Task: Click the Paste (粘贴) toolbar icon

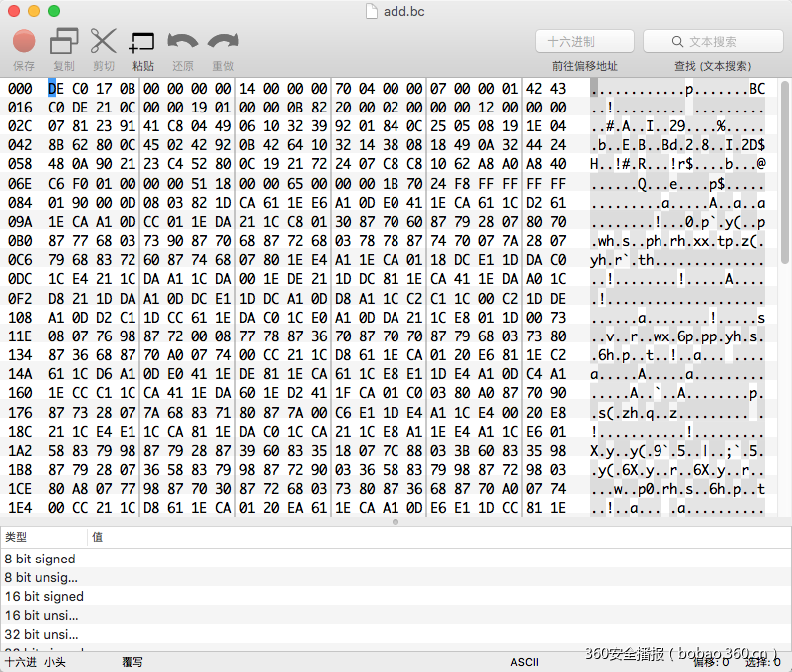Action: click(142, 43)
